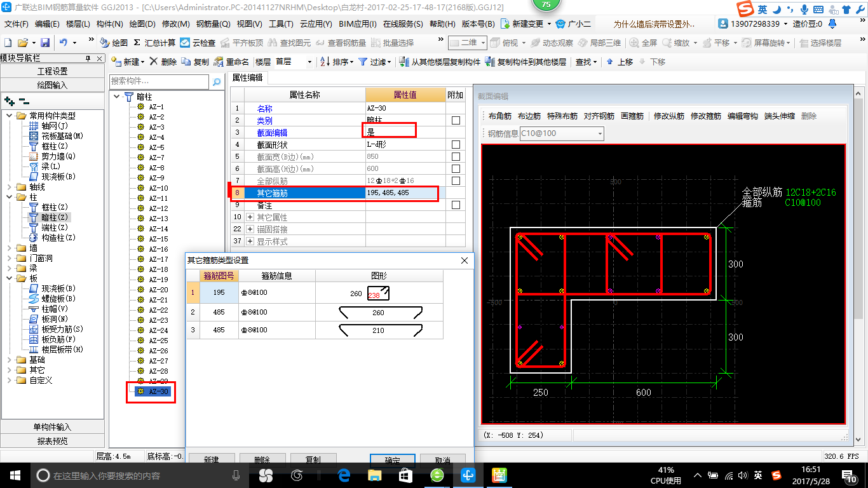Click 重命名 rename icon
The height and width of the screenshot is (488, 868).
click(x=231, y=62)
